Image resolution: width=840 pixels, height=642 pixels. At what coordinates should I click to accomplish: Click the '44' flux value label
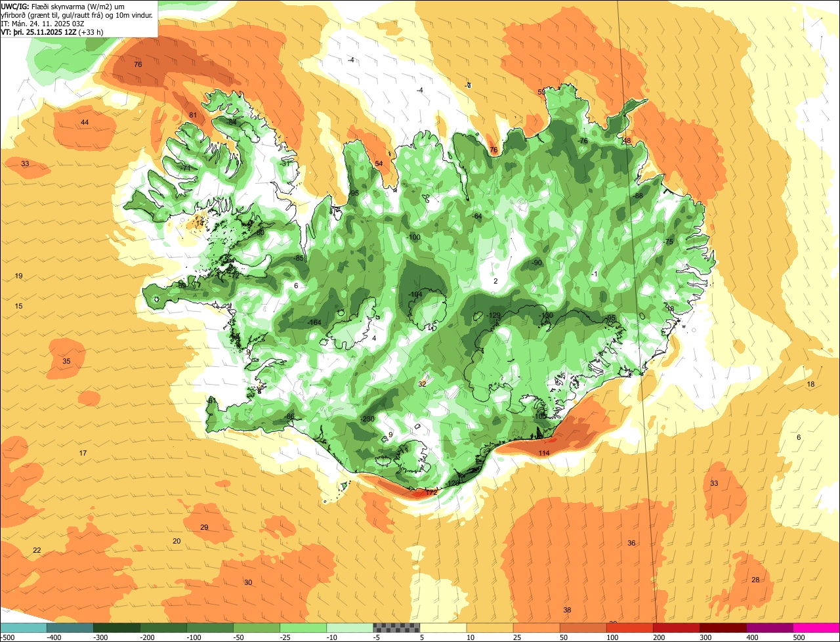[85, 123]
